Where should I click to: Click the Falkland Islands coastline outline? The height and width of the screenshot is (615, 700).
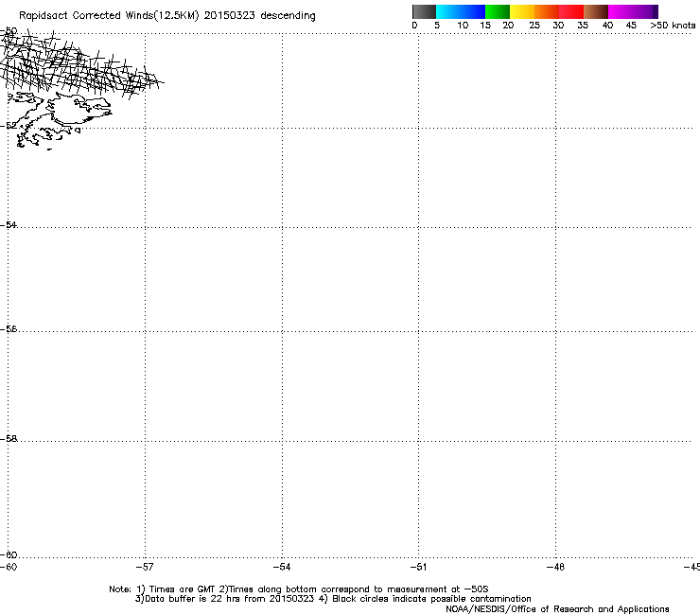tap(61, 120)
